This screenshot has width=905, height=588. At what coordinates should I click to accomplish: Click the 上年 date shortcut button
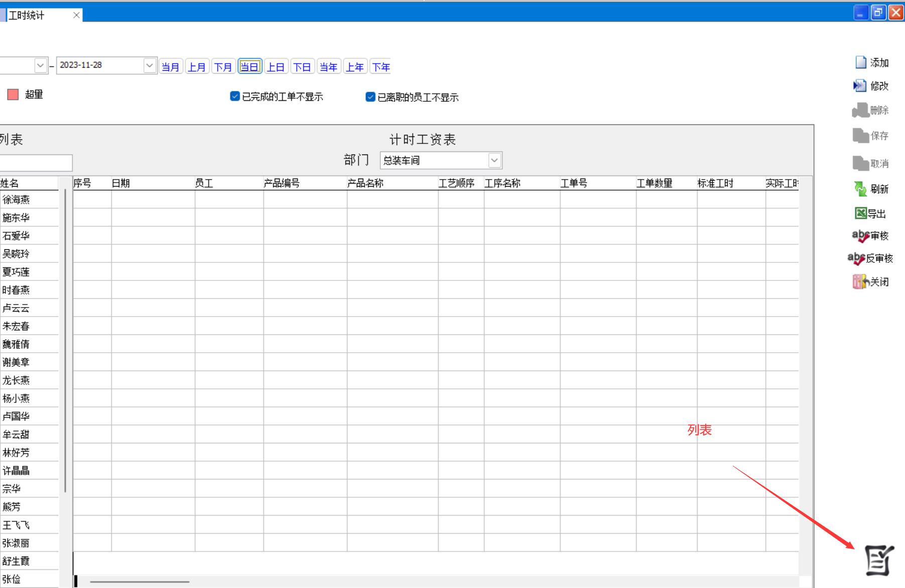point(355,67)
